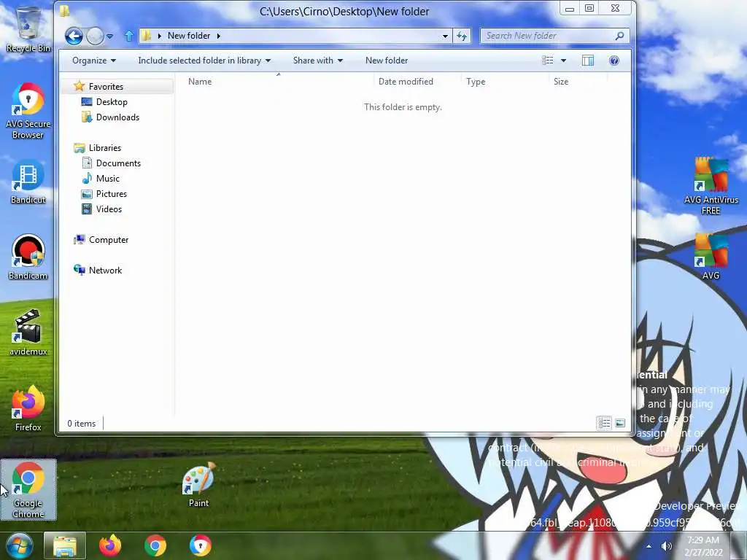Open Downloads in navigation pane
The width and height of the screenshot is (747, 560).
pos(117,117)
